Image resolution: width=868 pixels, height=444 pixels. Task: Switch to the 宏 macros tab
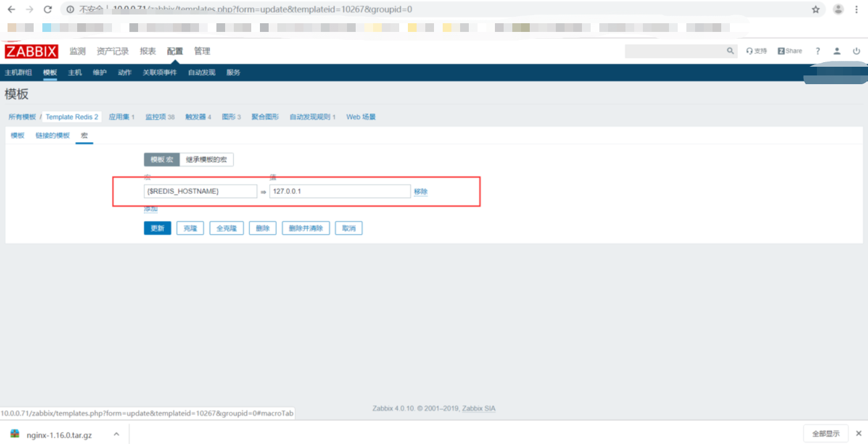point(84,135)
